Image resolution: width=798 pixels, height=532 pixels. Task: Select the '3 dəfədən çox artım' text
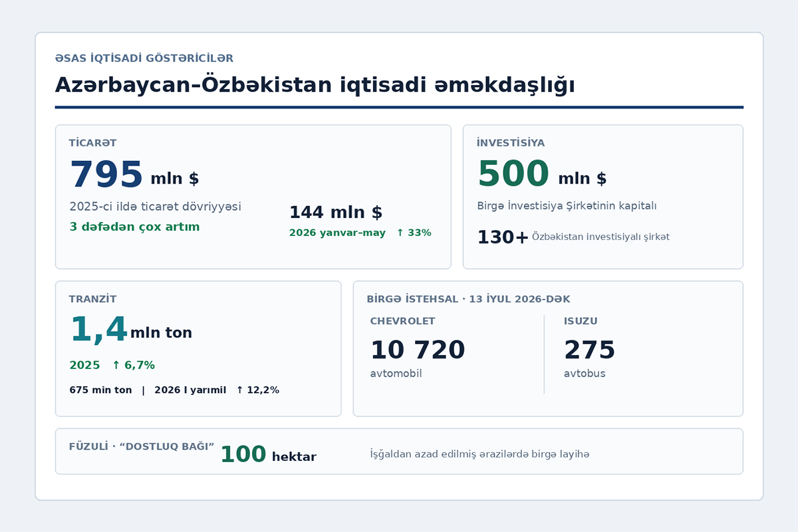point(134,227)
